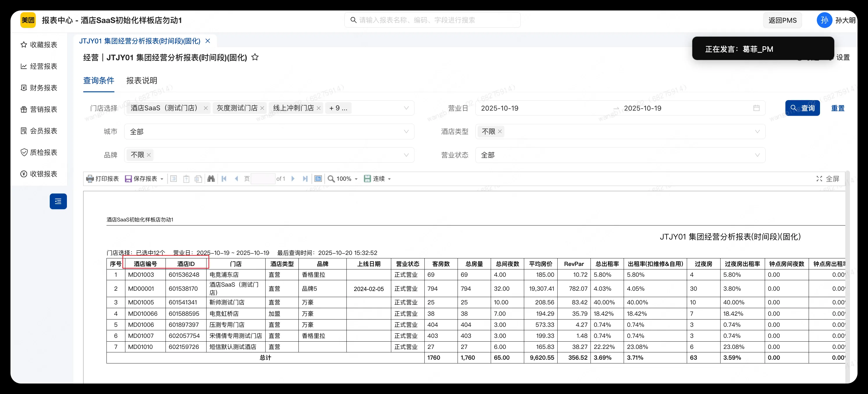Click the 查询 query button
The height and width of the screenshot is (394, 868).
803,108
